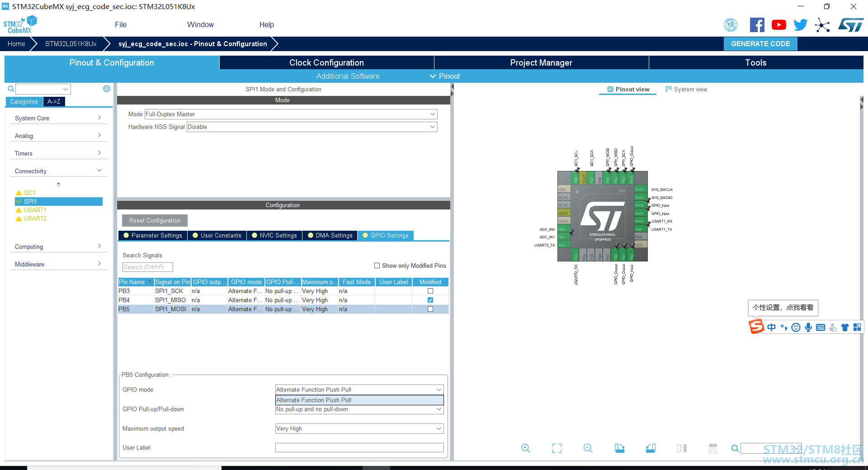Toggle Modified checkbox for PB3 row
This screenshot has width=868, height=470.
point(430,291)
